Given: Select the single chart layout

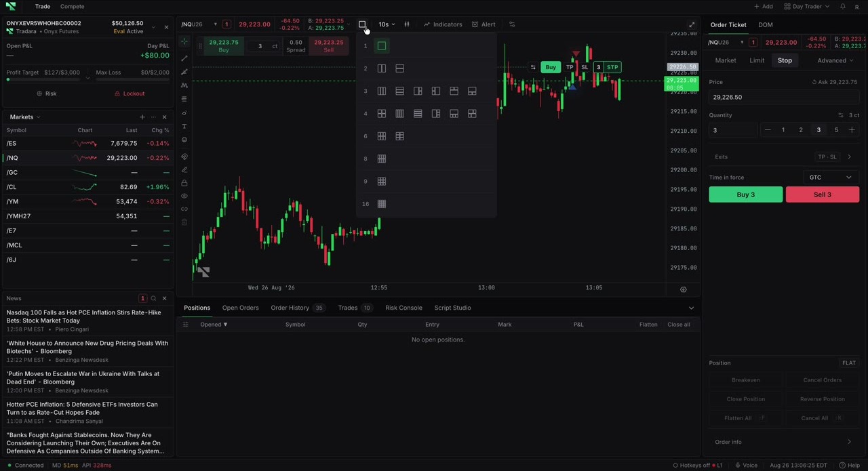Looking at the screenshot, I should pyautogui.click(x=382, y=46).
